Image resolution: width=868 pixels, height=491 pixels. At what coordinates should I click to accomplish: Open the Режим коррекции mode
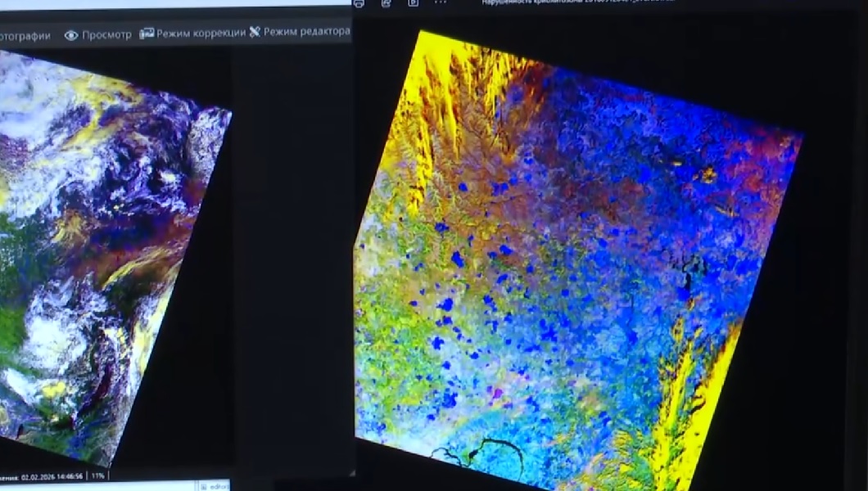(x=201, y=34)
